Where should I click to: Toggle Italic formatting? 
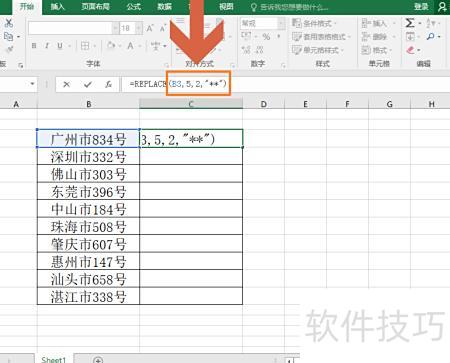pos(47,46)
